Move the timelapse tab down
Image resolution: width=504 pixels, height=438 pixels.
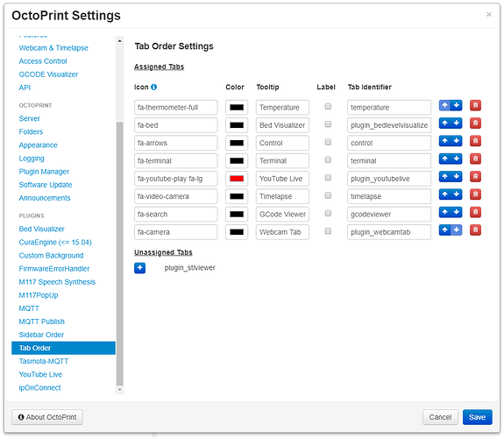click(456, 194)
